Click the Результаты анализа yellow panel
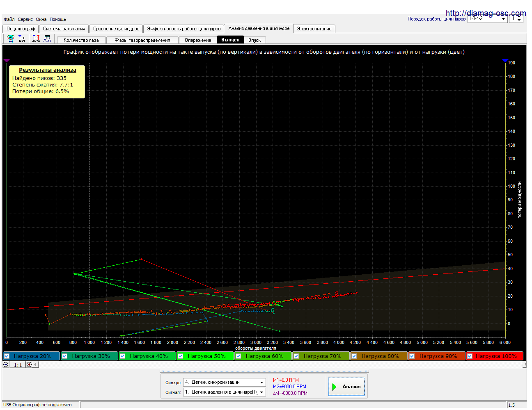 (47, 82)
